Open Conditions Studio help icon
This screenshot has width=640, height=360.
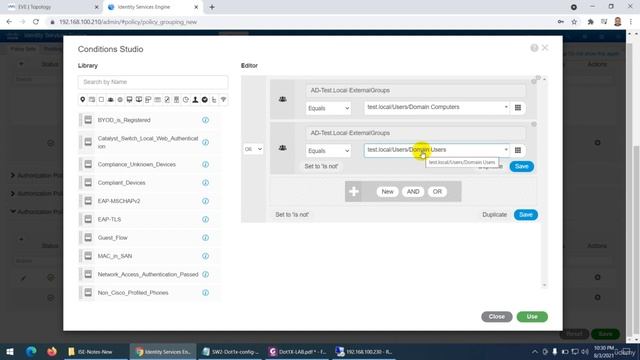pos(534,48)
